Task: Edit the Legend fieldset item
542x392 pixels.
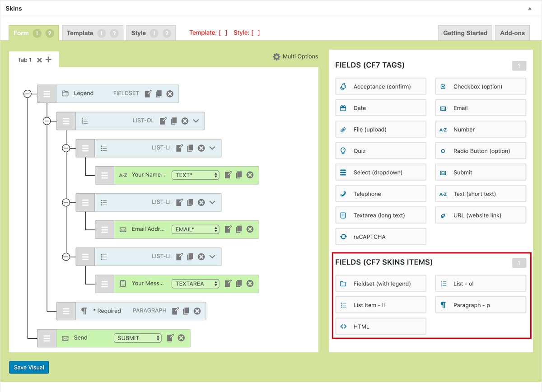Action: (148, 93)
